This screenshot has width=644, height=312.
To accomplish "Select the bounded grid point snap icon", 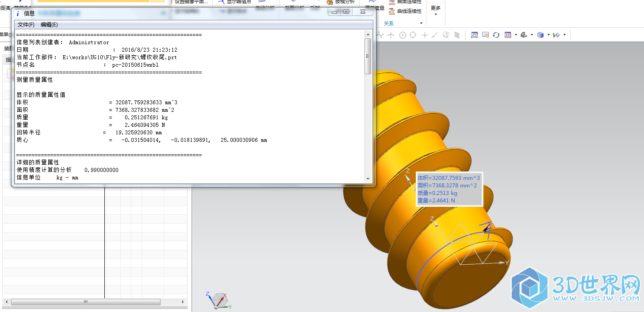I will (x=457, y=35).
